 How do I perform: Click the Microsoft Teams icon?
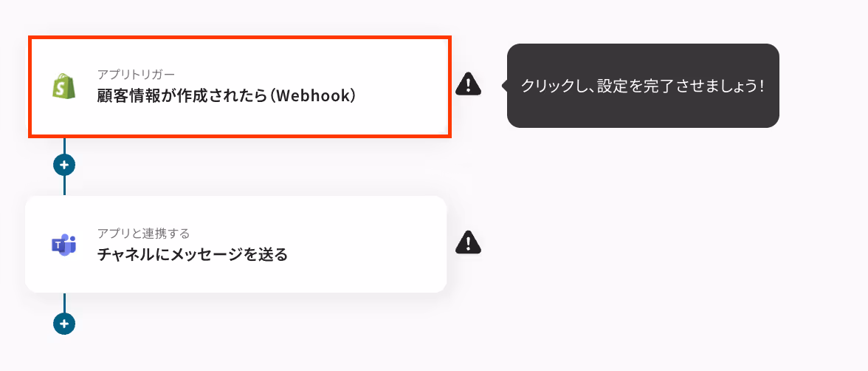click(63, 245)
